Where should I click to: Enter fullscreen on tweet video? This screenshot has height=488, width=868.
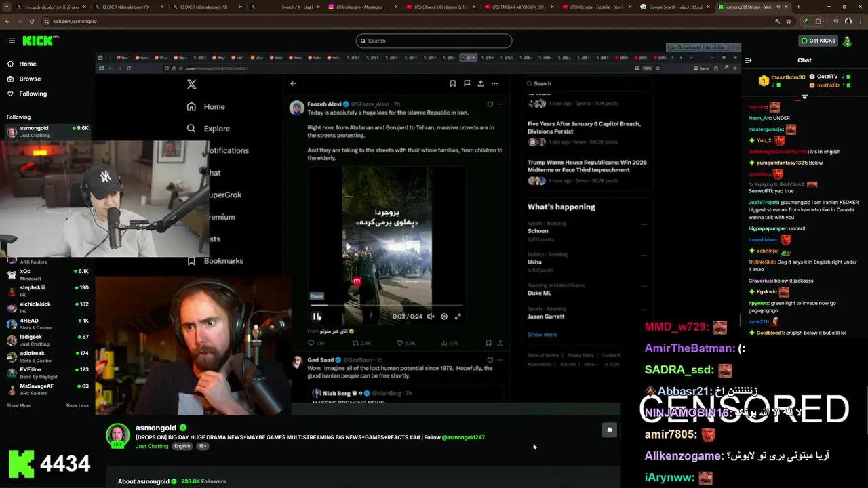pos(458,317)
